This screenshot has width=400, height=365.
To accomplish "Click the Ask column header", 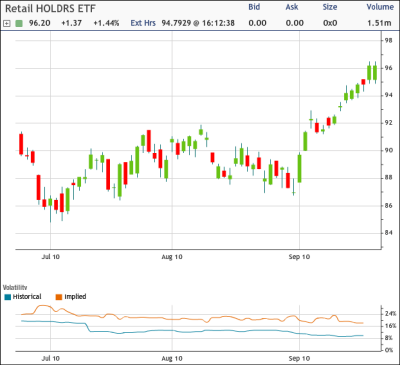I will pyautogui.click(x=292, y=7).
